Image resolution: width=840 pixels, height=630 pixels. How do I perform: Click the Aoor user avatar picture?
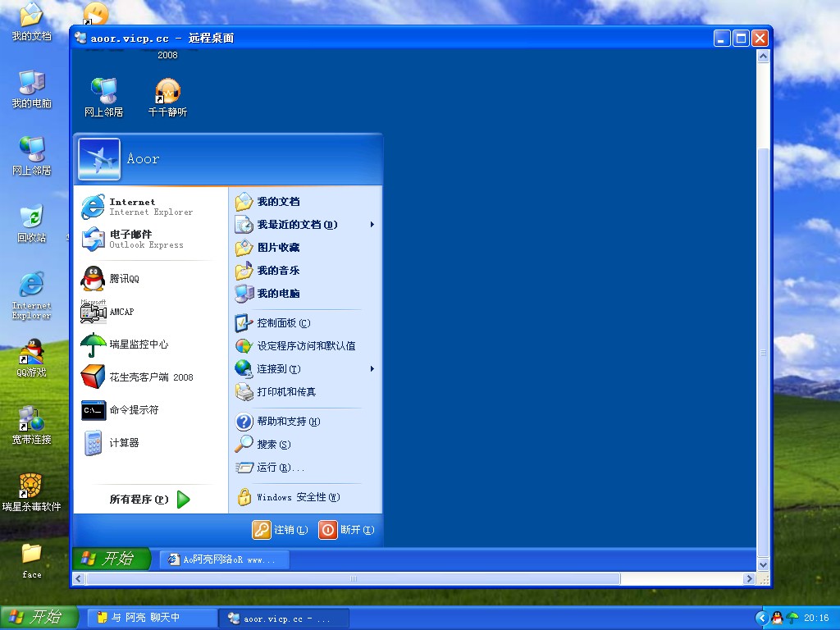(99, 160)
